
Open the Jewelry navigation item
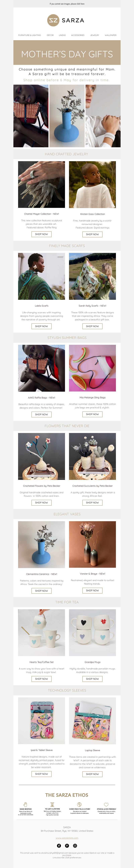tap(94, 35)
